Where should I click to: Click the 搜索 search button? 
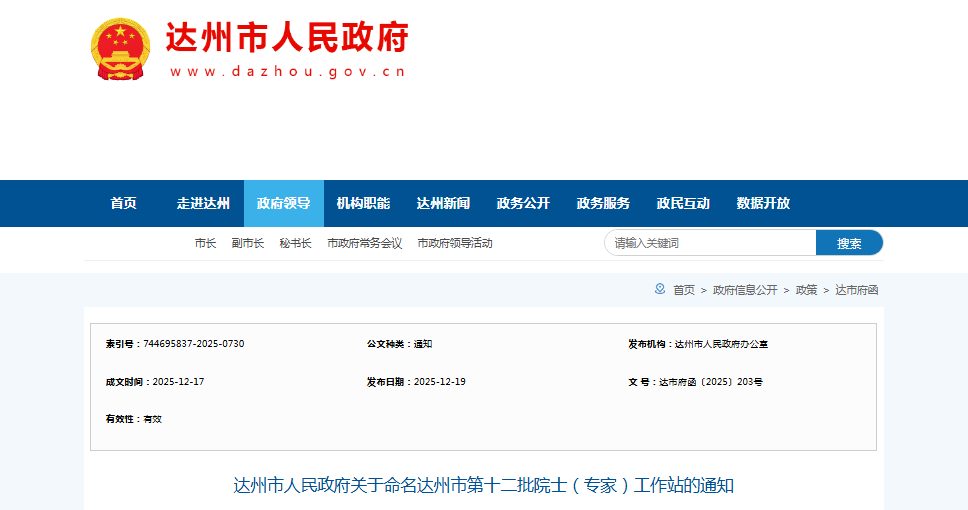[x=849, y=243]
